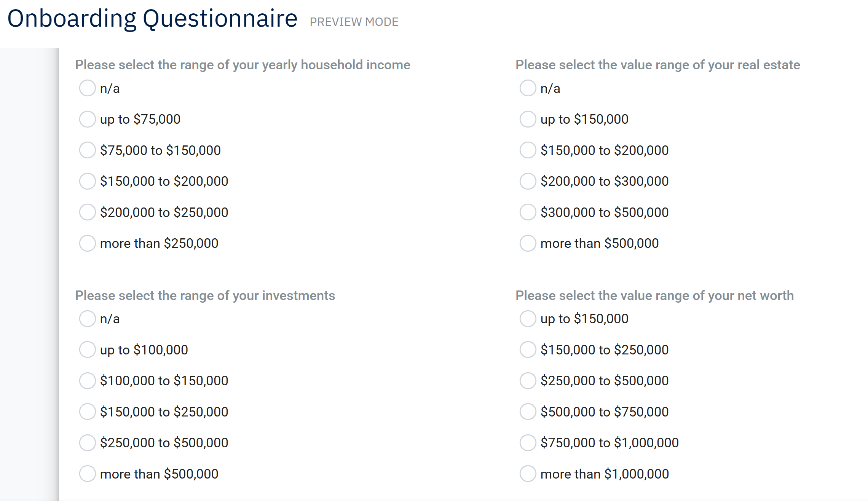
Task: Choose net worth more than $1,000,000
Action: pyautogui.click(x=528, y=474)
